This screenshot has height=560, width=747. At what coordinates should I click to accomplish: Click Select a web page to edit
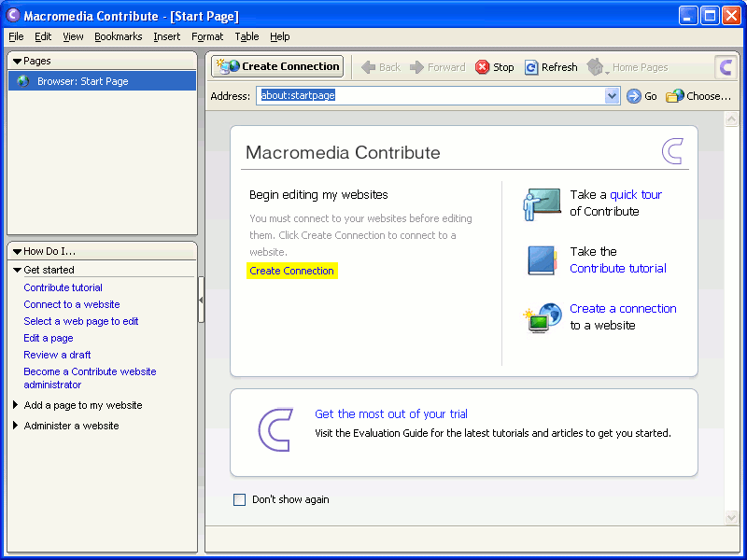coord(81,321)
